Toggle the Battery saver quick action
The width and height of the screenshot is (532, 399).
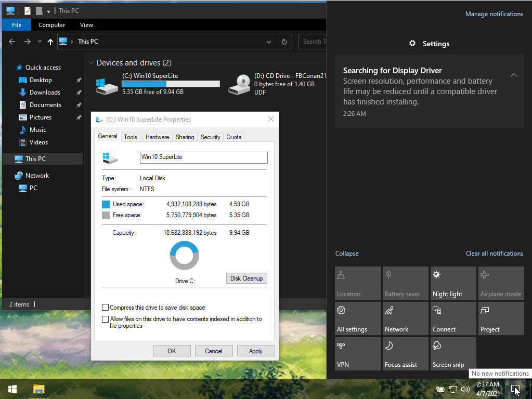(x=406, y=283)
